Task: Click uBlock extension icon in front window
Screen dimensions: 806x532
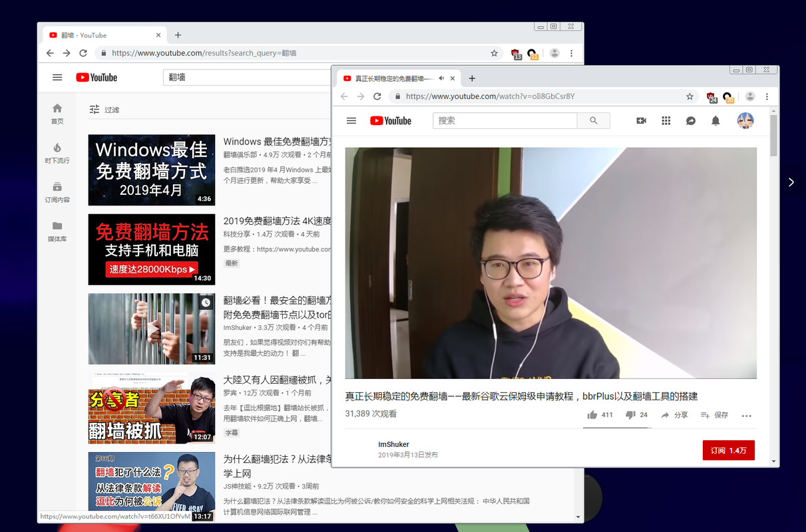Action: point(711,97)
